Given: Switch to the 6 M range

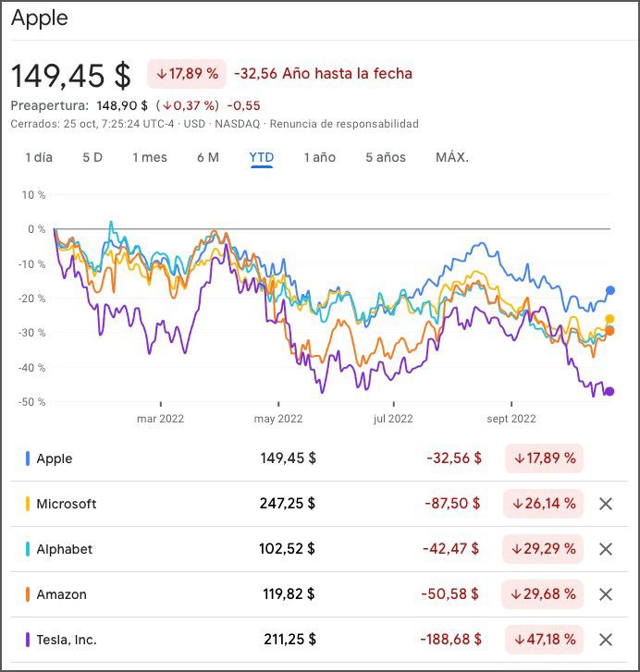Looking at the screenshot, I should tap(208, 157).
